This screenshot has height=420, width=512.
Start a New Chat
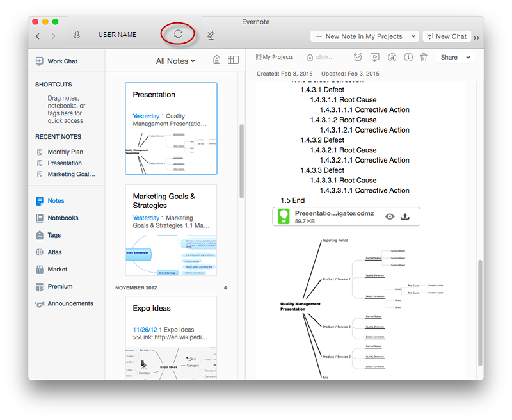tap(447, 36)
